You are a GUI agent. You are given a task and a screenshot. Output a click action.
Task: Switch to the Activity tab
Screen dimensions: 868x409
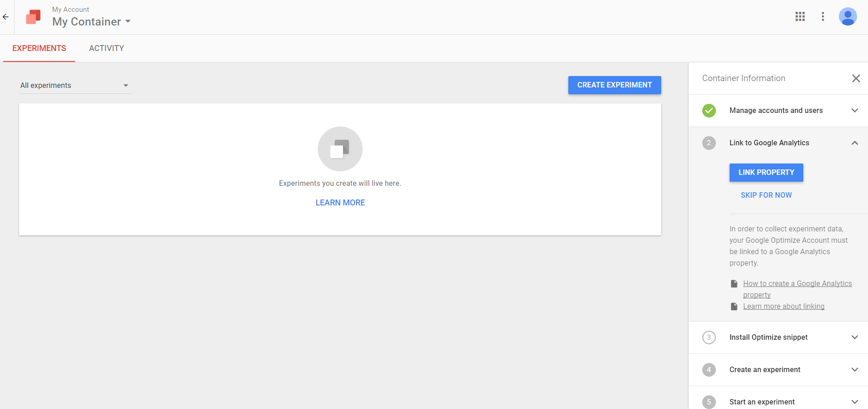click(106, 48)
